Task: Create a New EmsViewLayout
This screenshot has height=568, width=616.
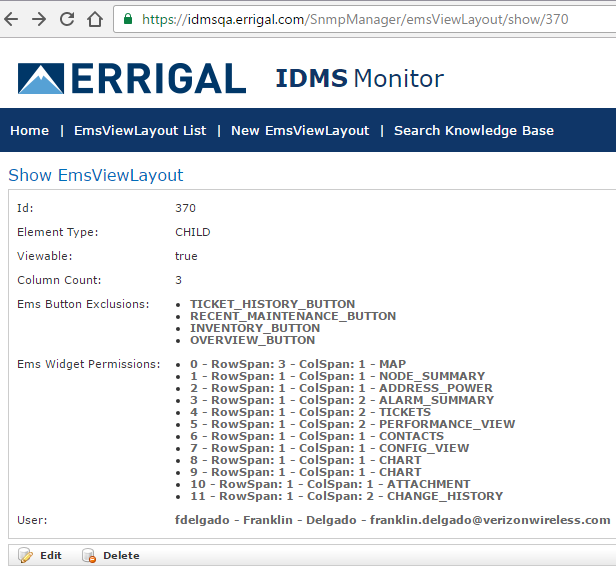Action: tap(300, 130)
